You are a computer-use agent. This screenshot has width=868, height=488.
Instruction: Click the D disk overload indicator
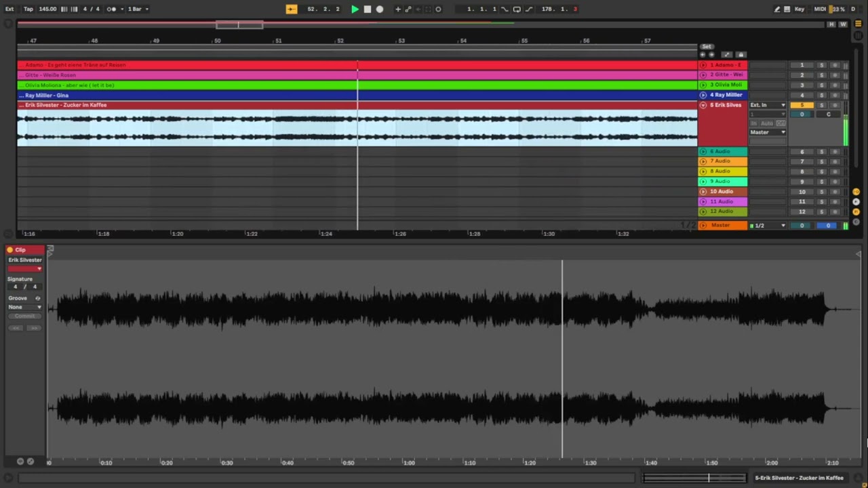click(853, 9)
